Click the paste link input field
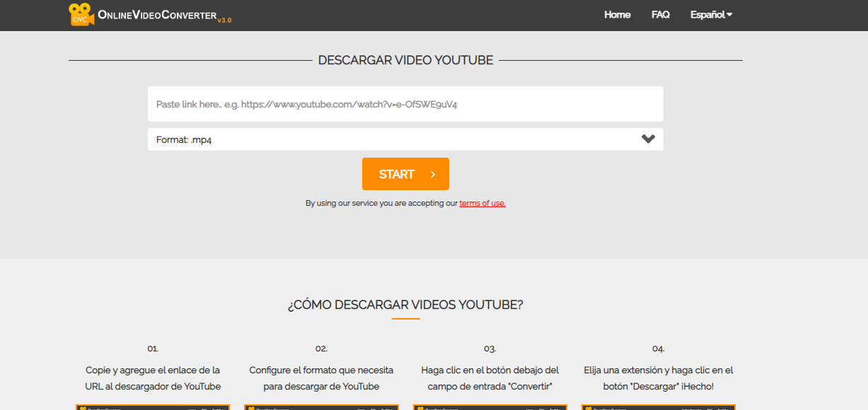 [405, 104]
